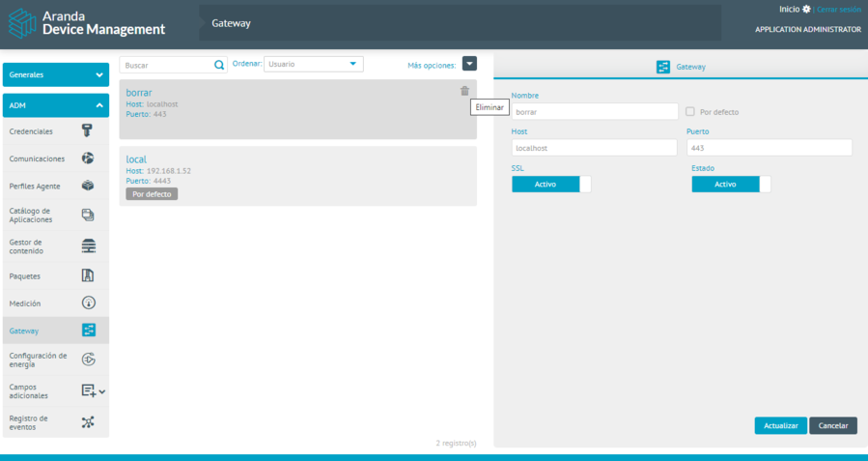Click the Medición gauge icon
This screenshot has height=461, width=868.
[x=88, y=303]
